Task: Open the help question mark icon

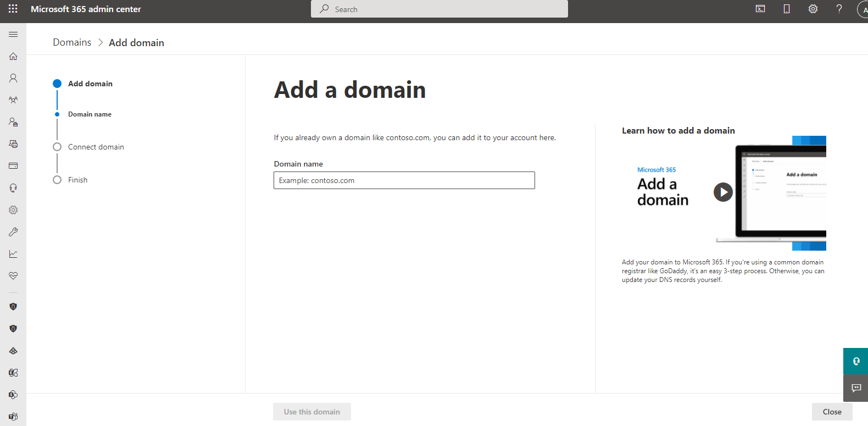Action: point(839,9)
